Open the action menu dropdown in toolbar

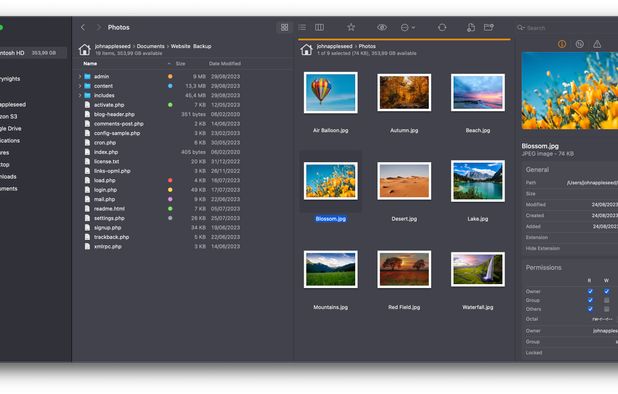pos(408,28)
